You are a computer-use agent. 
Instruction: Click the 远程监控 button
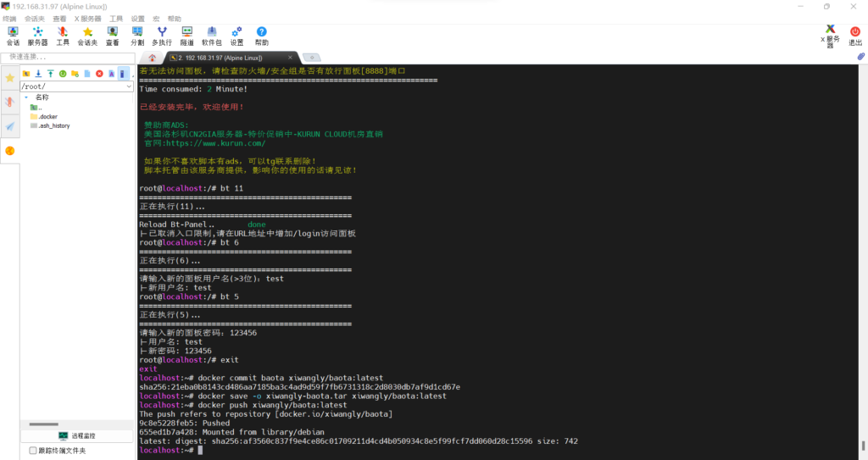tap(77, 436)
